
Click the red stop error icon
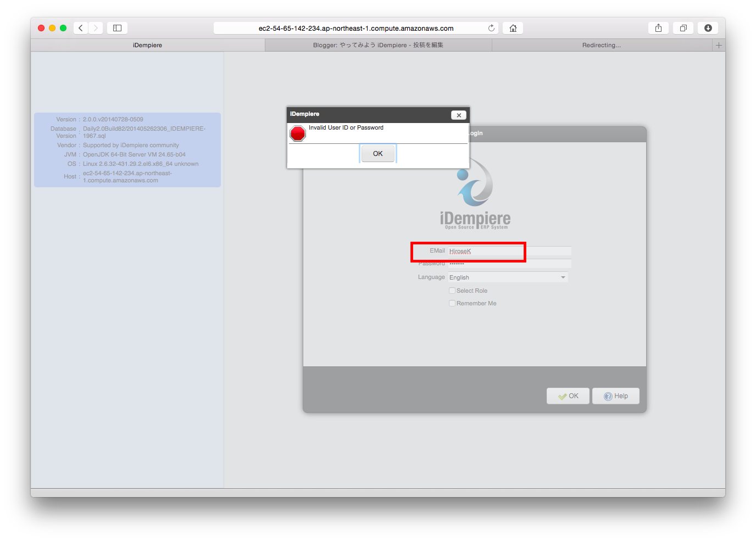(x=298, y=133)
